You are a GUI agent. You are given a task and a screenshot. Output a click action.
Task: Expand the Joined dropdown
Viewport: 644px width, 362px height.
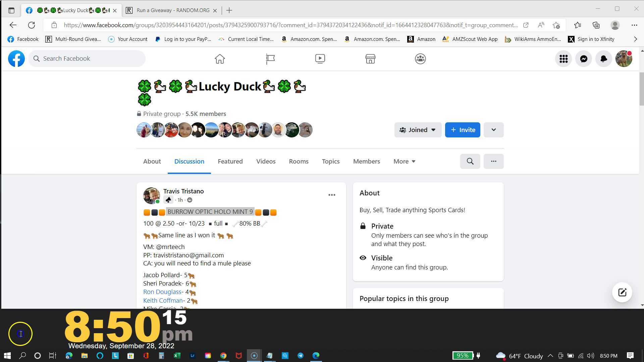(418, 130)
